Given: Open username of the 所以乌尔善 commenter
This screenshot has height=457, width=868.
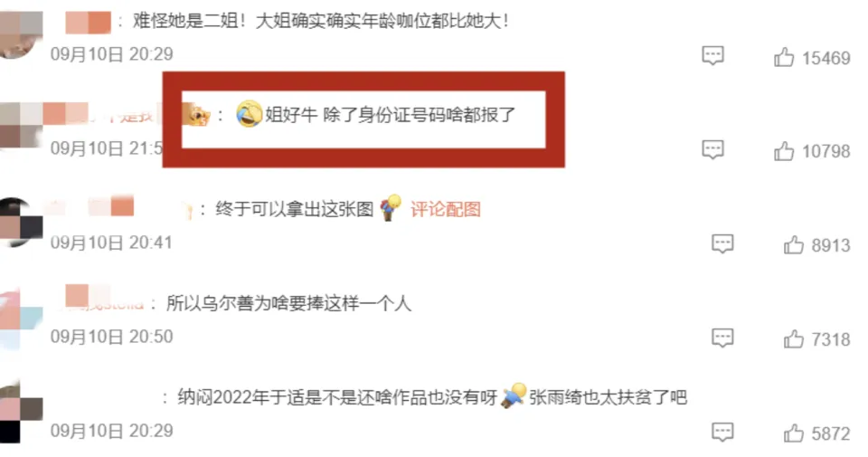Looking at the screenshot, I should pos(104,298).
